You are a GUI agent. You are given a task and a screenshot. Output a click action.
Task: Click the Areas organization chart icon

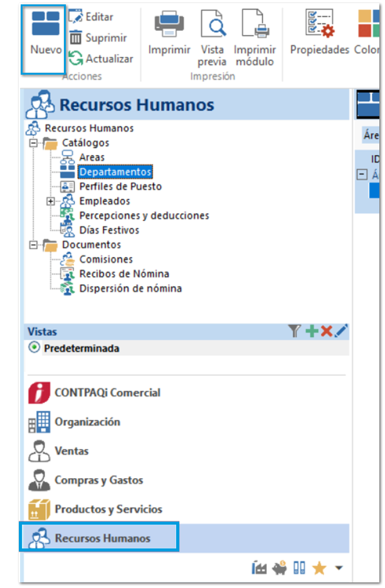(68, 158)
